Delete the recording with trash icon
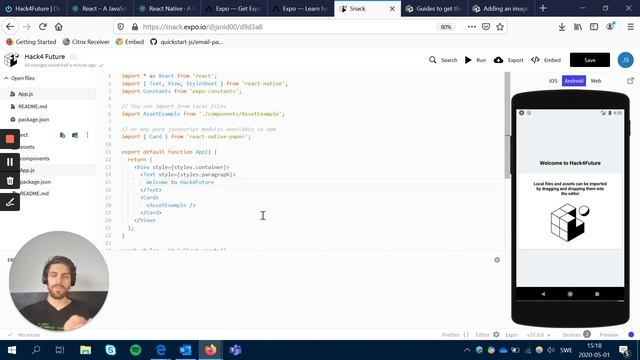Image resolution: width=640 pixels, height=360 pixels. [x=10, y=181]
